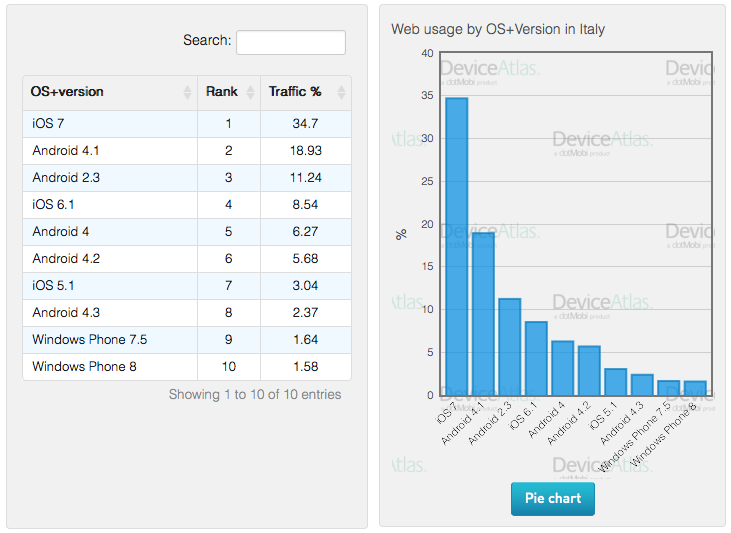Sort table by Traffic % header

point(295,92)
